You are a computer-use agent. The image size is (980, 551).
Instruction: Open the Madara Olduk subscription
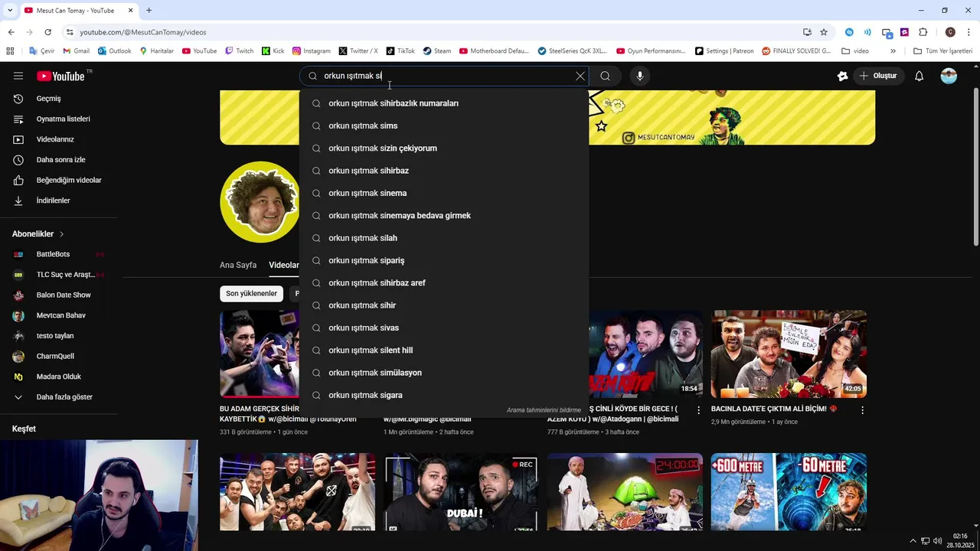(59, 377)
